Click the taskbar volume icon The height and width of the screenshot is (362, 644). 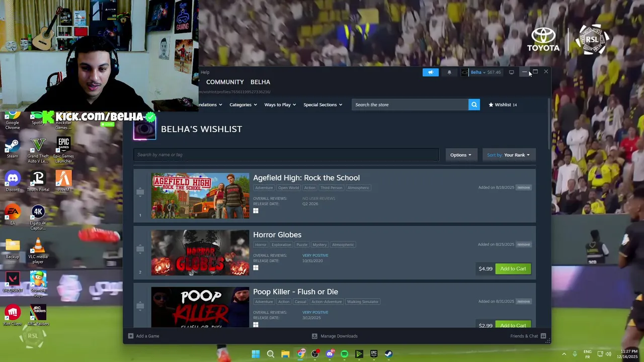(x=609, y=354)
